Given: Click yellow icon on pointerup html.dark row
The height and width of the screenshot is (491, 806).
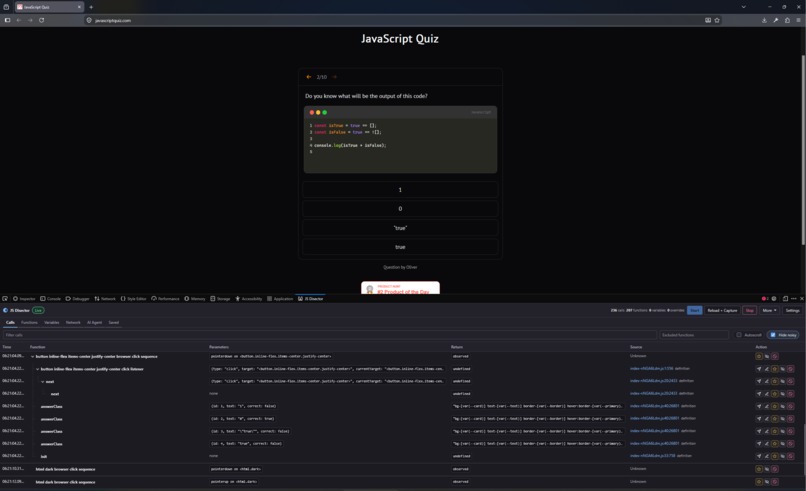Looking at the screenshot, I should pyautogui.click(x=759, y=482).
